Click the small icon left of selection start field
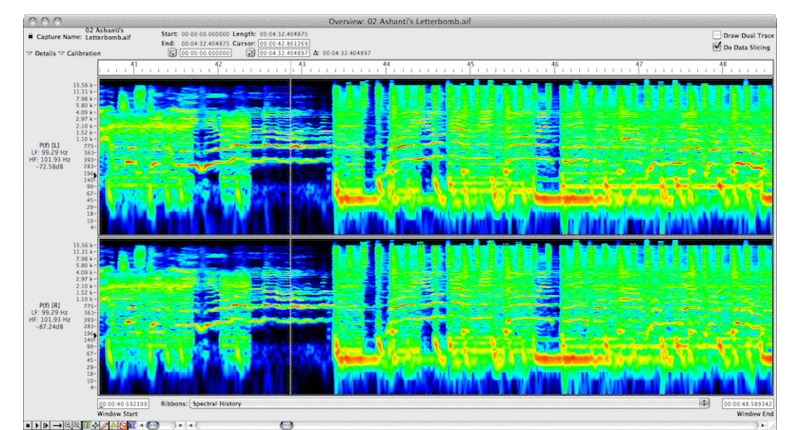Viewport: 800px width, 430px height. (x=172, y=53)
